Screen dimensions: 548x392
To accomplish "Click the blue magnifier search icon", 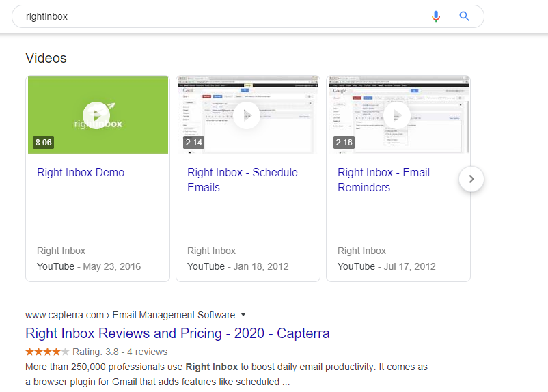I will (x=464, y=16).
